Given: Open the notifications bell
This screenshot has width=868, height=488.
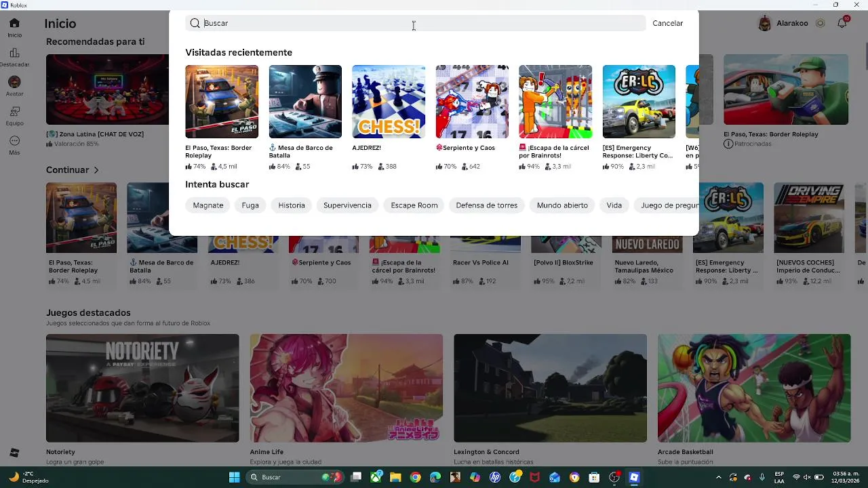Looking at the screenshot, I should pyautogui.click(x=842, y=23).
